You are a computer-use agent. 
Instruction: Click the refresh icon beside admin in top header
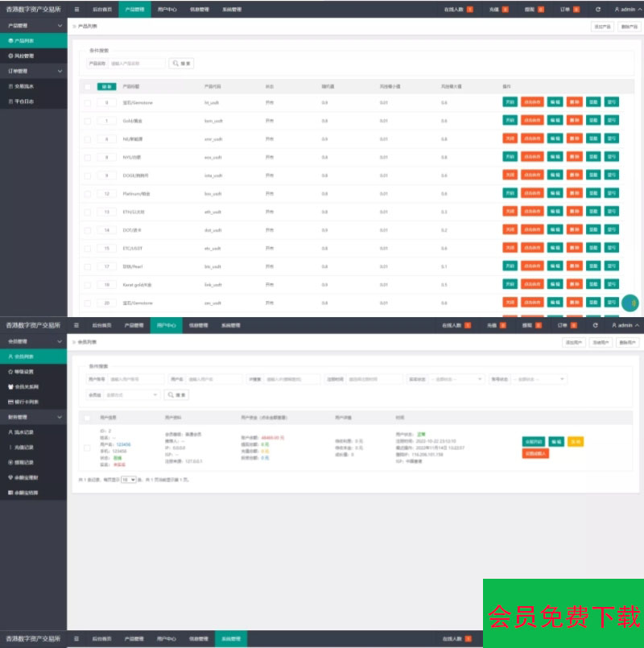coord(598,9)
